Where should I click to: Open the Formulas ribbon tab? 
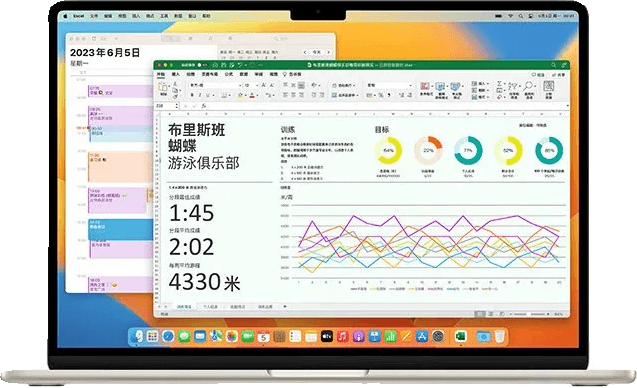229,74
